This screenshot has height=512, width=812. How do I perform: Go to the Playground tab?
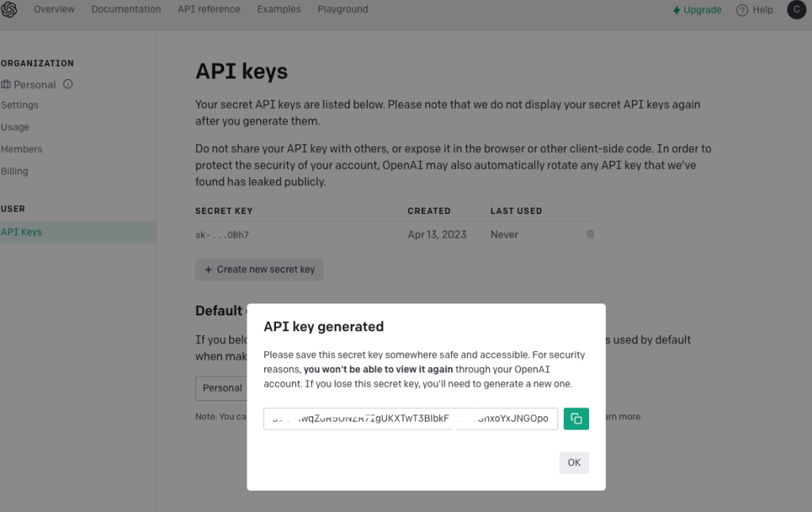tap(343, 10)
